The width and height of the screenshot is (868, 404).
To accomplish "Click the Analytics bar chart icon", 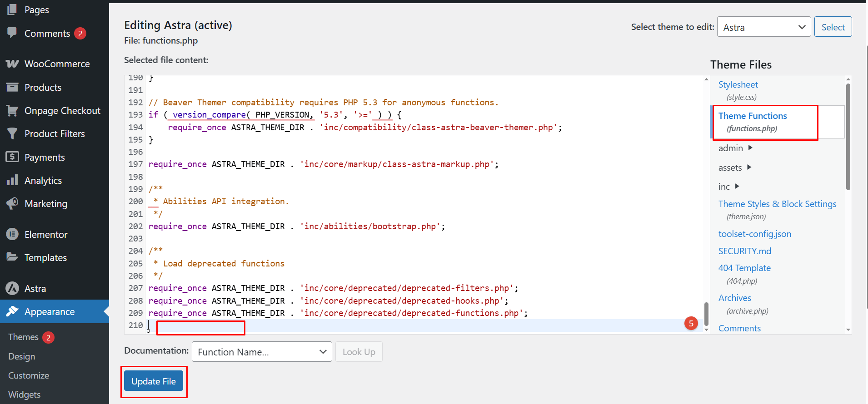I will pos(12,180).
